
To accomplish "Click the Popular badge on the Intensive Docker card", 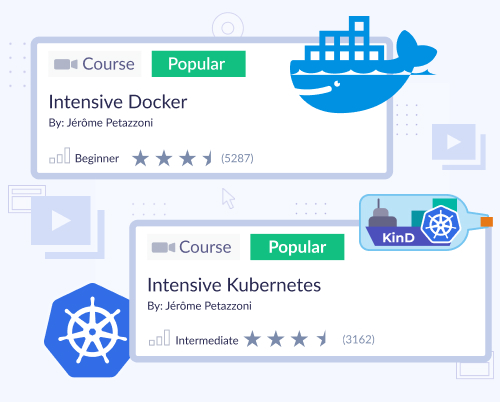I will (199, 64).
